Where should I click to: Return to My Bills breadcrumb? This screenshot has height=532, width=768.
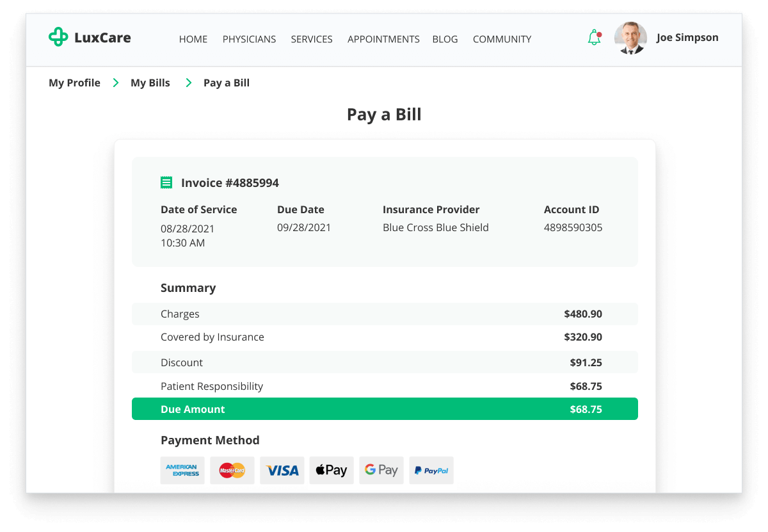150,83
